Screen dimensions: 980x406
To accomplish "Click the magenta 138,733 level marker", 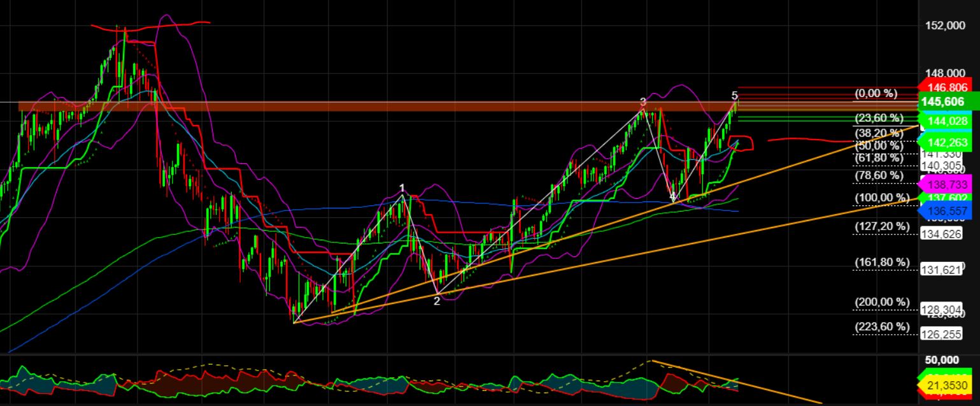I will 947,185.
